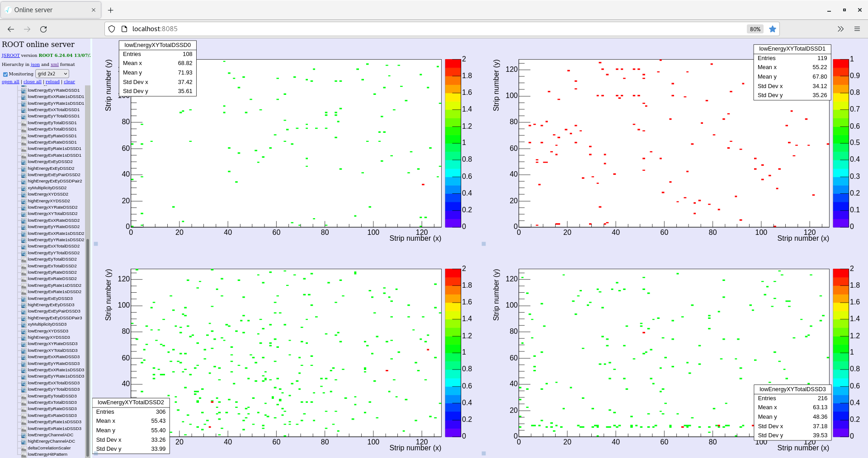The height and width of the screenshot is (458, 868).
Task: Click the color palette of the lowEnergyXYTotalDSSD0 plot
Action: click(453, 143)
